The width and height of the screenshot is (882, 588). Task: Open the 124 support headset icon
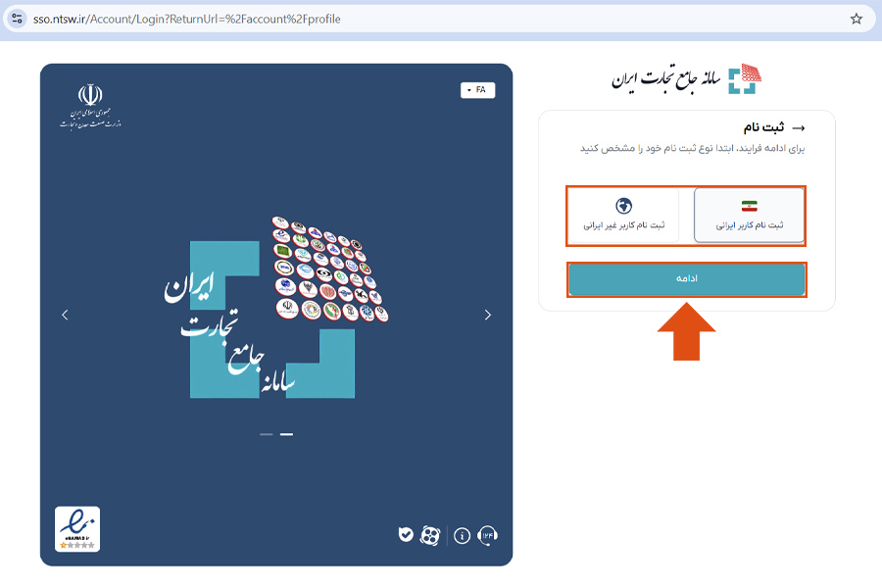[x=487, y=535]
